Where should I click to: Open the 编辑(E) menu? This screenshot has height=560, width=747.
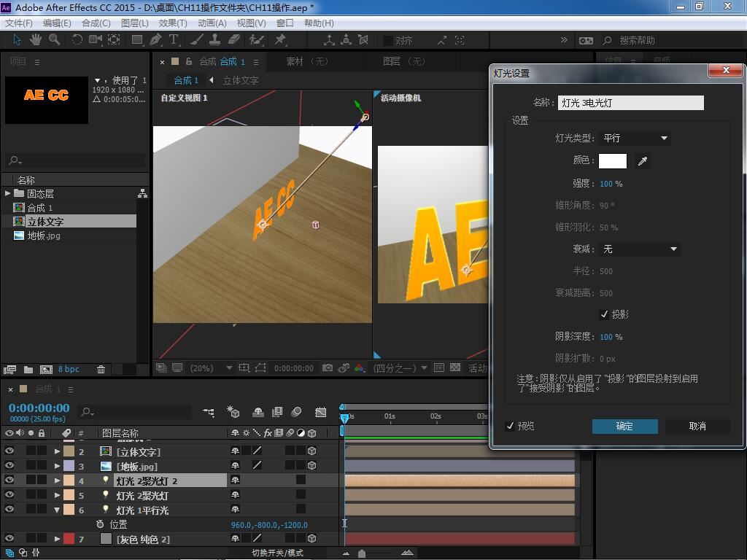click(x=57, y=23)
